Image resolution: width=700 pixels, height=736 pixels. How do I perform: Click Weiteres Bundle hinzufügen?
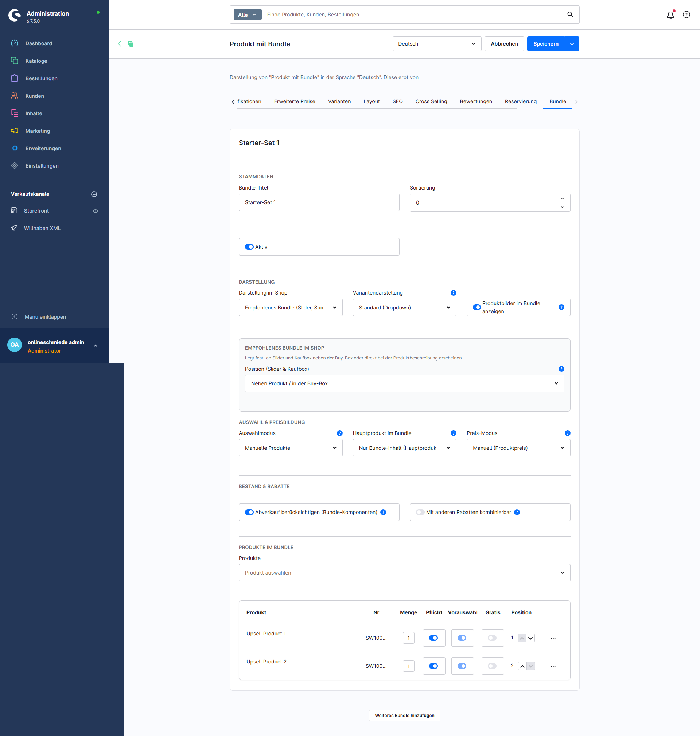[404, 716]
